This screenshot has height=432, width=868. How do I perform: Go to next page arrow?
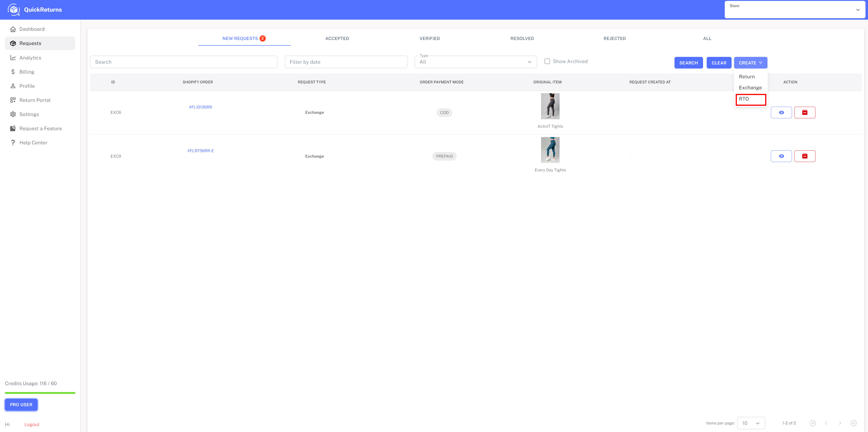tap(840, 423)
